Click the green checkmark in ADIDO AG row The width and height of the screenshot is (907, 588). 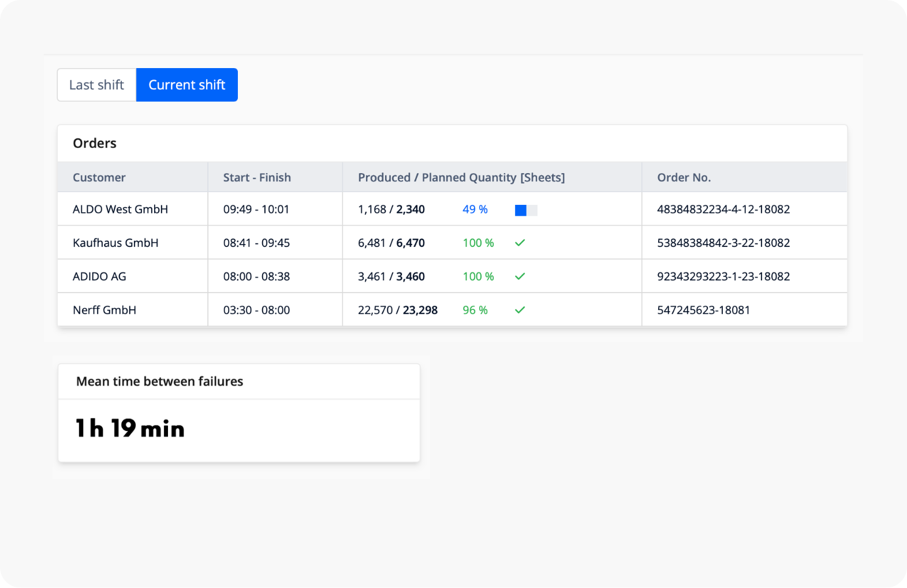520,276
